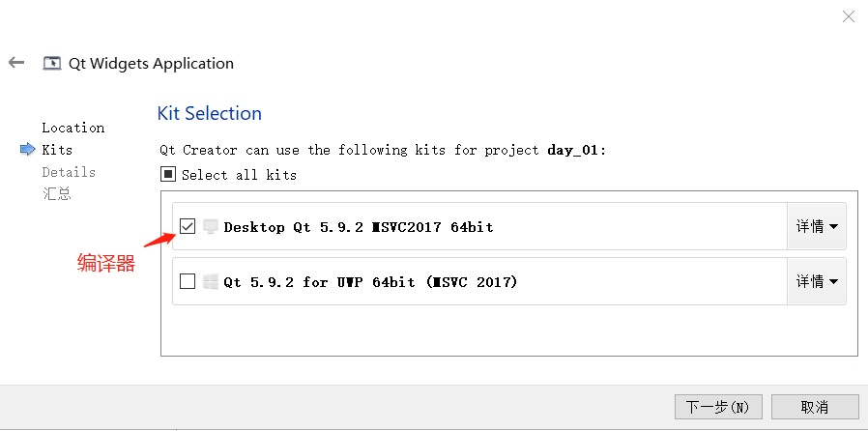Viewport: 868px width, 431px height.
Task: Click the blue current-step arrow next to Kits
Action: [x=27, y=150]
